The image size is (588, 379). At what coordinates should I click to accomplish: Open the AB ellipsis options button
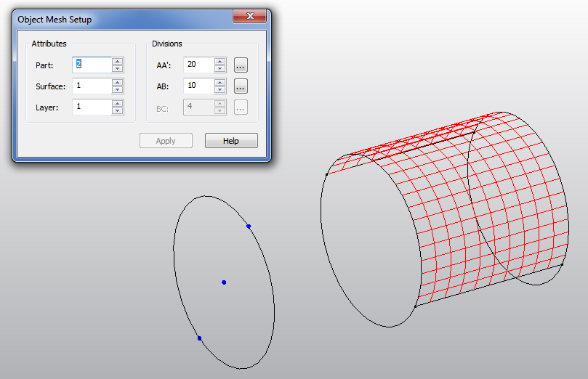[241, 86]
